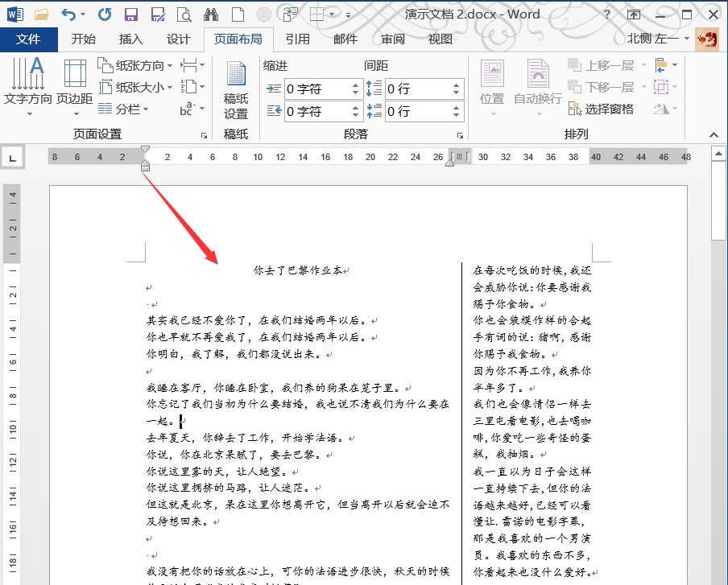The height and width of the screenshot is (585, 728).
Task: Click the Undo button
Action: tap(69, 14)
